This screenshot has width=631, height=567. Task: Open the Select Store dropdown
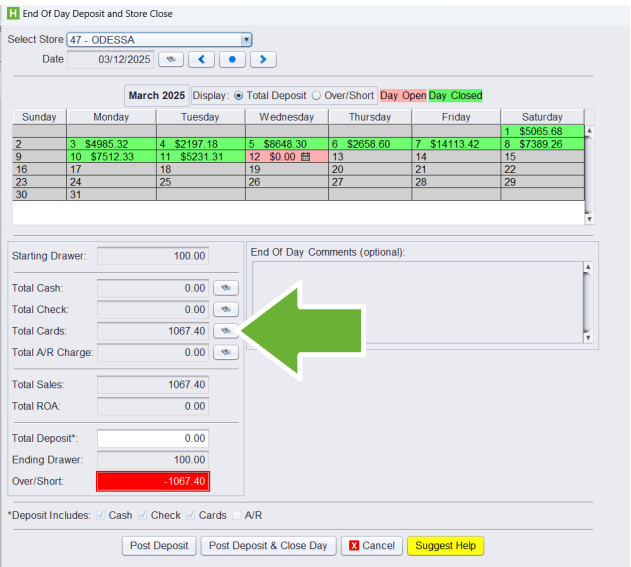click(246, 40)
